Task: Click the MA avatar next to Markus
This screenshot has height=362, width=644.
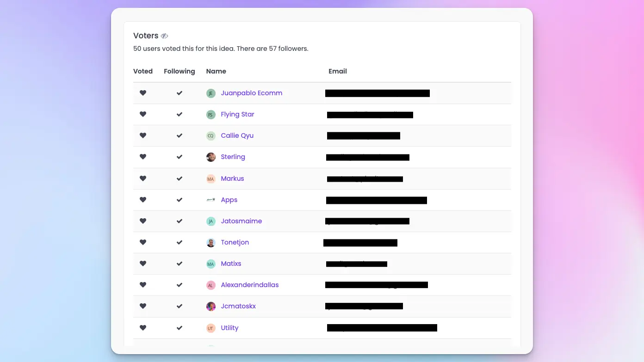Action: [x=211, y=179]
